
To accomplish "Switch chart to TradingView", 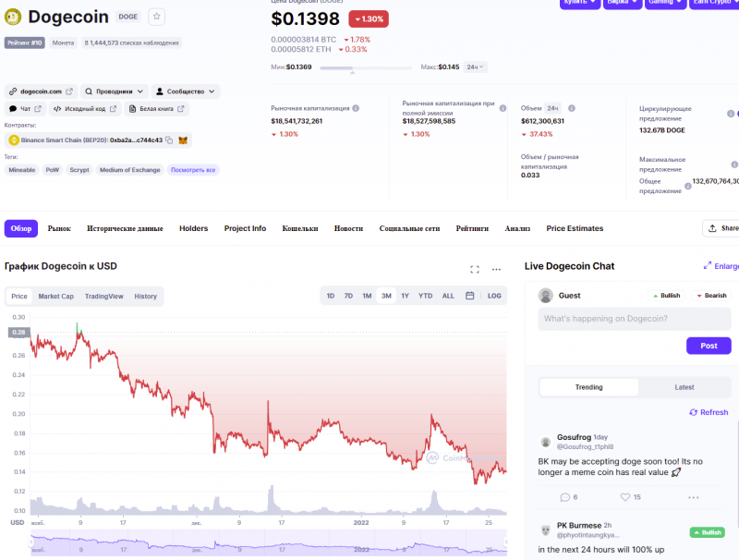I will (x=103, y=296).
